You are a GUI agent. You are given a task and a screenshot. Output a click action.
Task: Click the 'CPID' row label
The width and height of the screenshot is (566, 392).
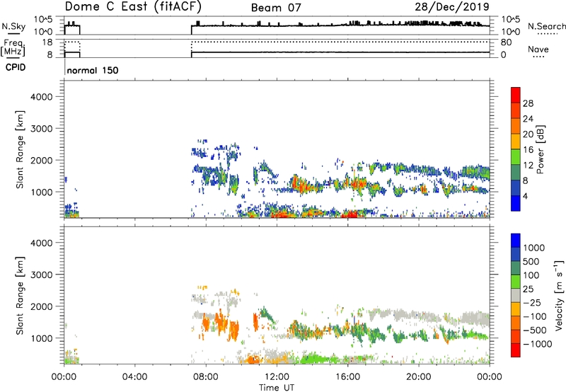[x=16, y=67]
